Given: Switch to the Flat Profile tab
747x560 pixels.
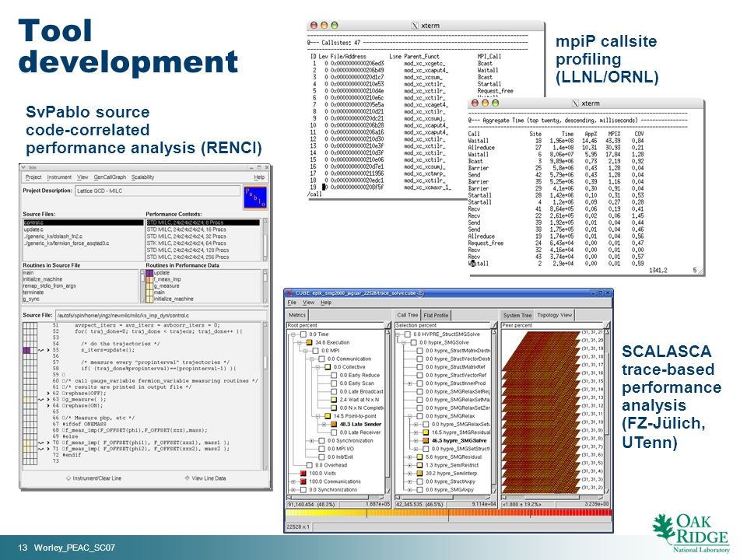Looking at the screenshot, I should pos(436,315).
